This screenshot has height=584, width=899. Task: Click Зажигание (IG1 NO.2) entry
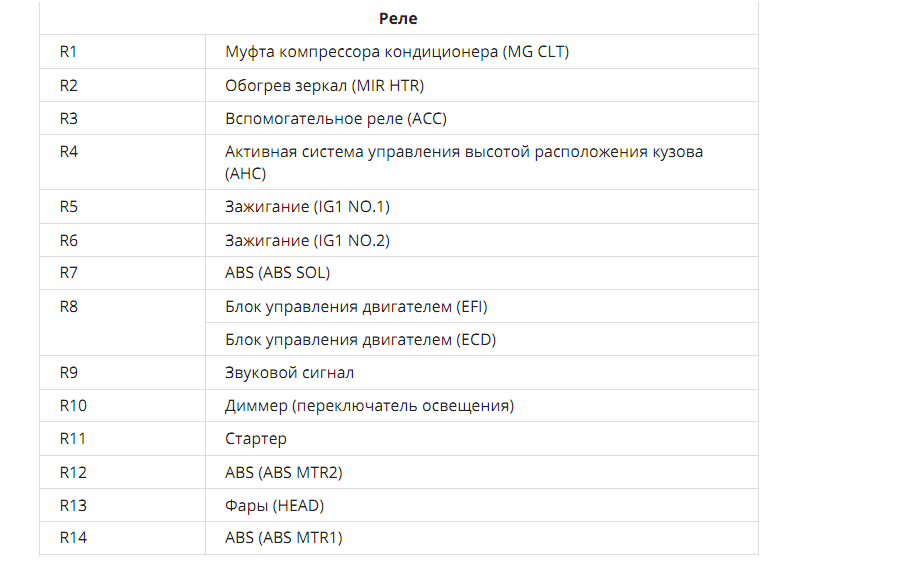[x=307, y=240]
